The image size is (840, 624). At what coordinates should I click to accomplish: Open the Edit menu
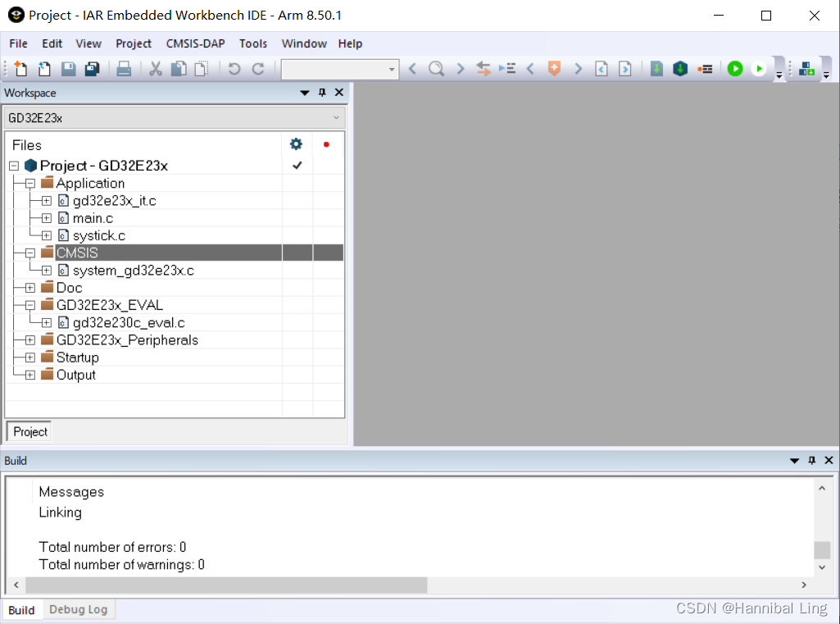[52, 43]
